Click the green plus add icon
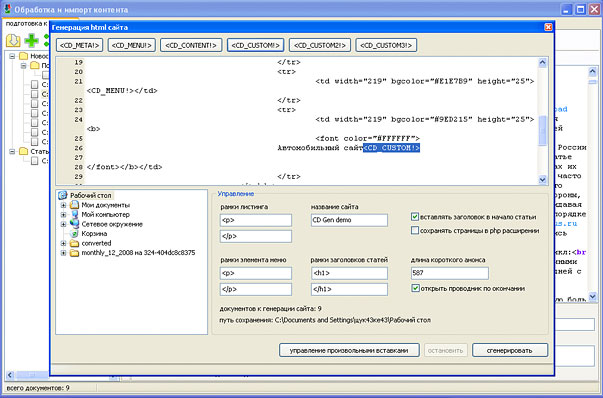This screenshot has width=603, height=398. point(32,40)
